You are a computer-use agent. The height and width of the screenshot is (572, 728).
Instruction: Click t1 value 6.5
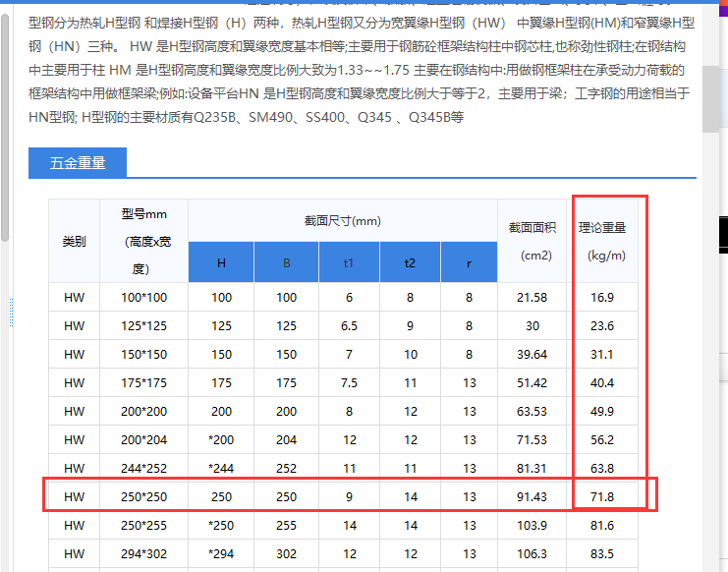coord(349,325)
